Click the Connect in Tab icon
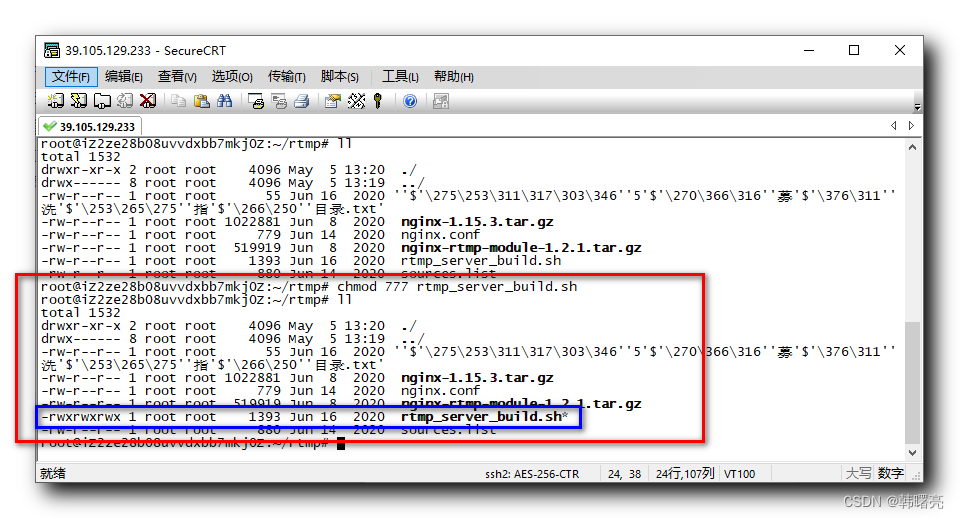This screenshot has height=518, width=959. (102, 101)
